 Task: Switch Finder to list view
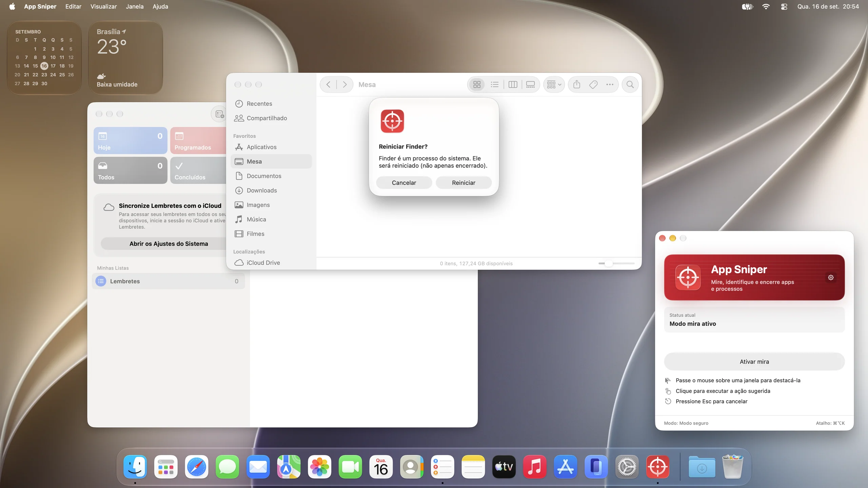pyautogui.click(x=495, y=84)
